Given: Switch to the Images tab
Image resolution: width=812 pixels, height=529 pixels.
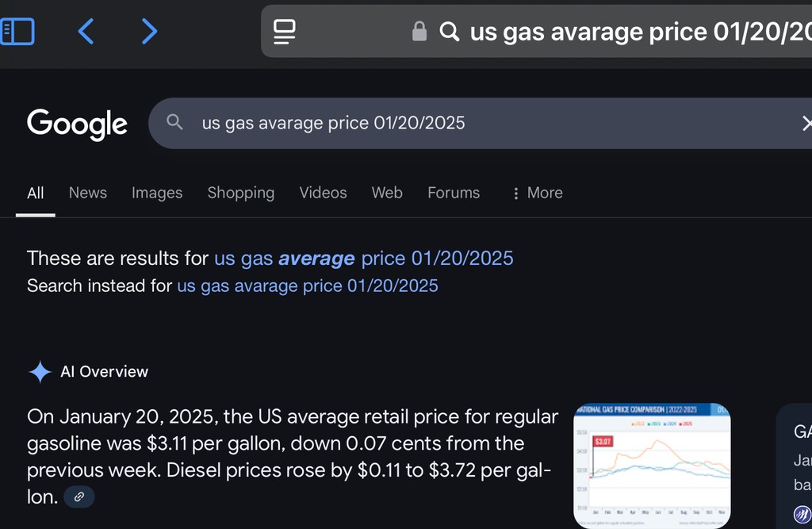Looking at the screenshot, I should tap(157, 193).
